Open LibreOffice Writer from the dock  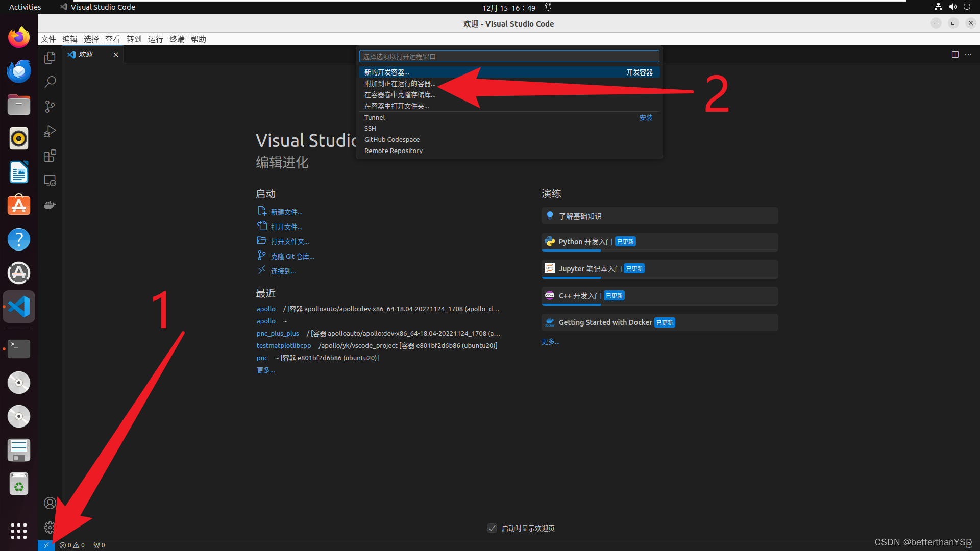[x=19, y=172]
